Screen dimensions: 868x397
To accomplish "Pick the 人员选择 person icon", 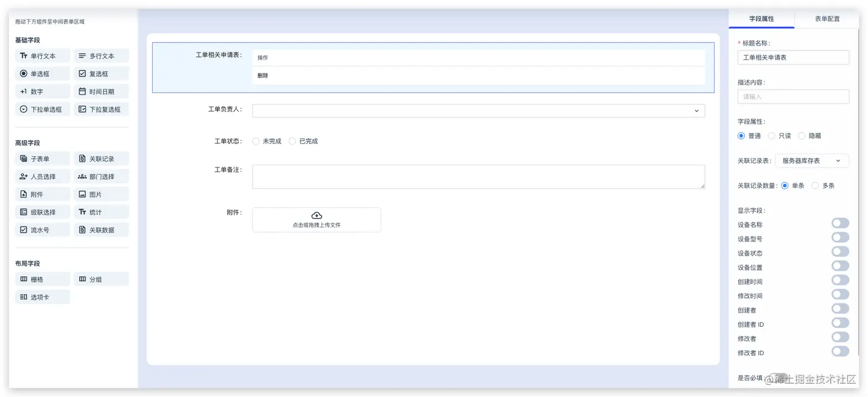I will [x=24, y=176].
